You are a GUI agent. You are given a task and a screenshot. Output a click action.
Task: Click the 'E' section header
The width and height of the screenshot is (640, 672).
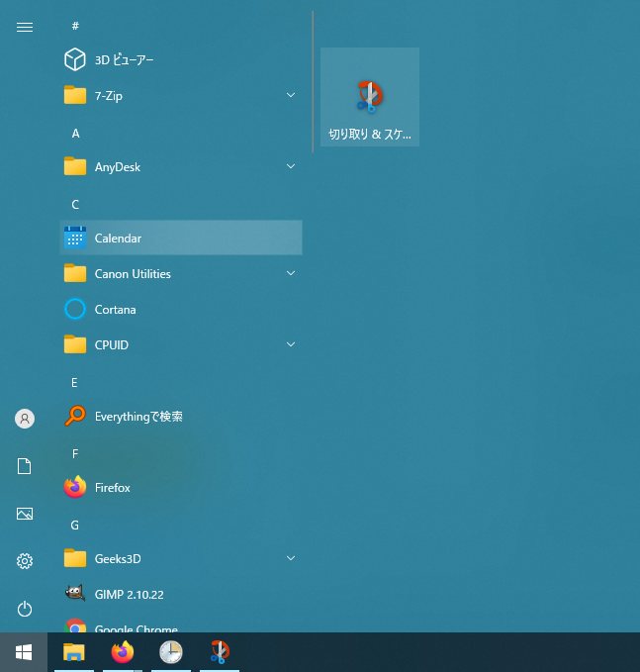[x=74, y=383]
